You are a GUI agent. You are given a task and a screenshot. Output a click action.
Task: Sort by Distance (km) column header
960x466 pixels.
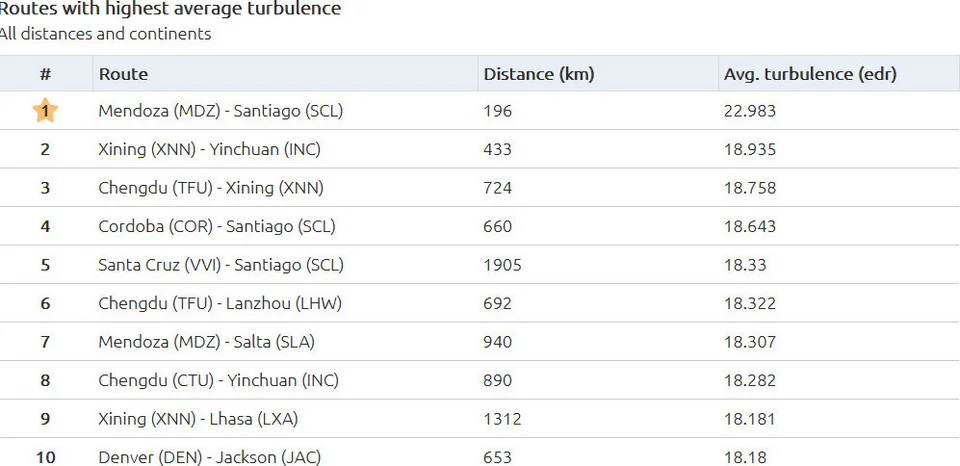click(538, 74)
